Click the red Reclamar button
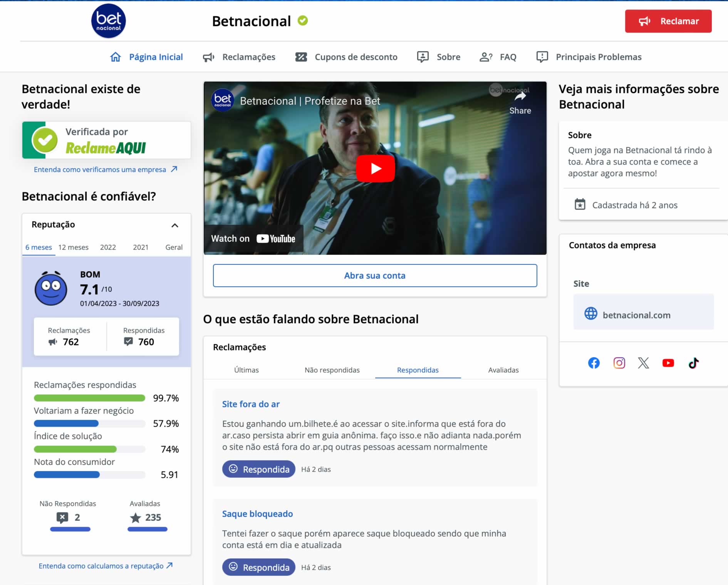Image resolution: width=728 pixels, height=585 pixels. 668,21
